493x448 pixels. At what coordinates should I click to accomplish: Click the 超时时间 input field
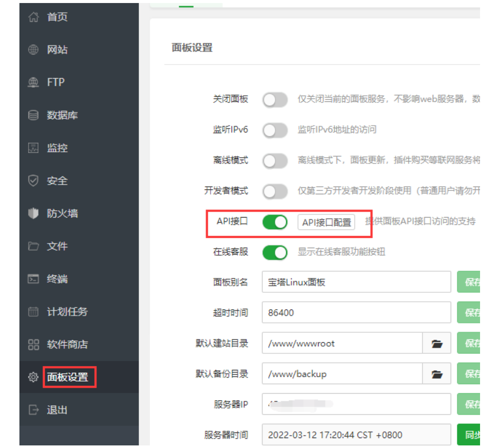pyautogui.click(x=356, y=313)
